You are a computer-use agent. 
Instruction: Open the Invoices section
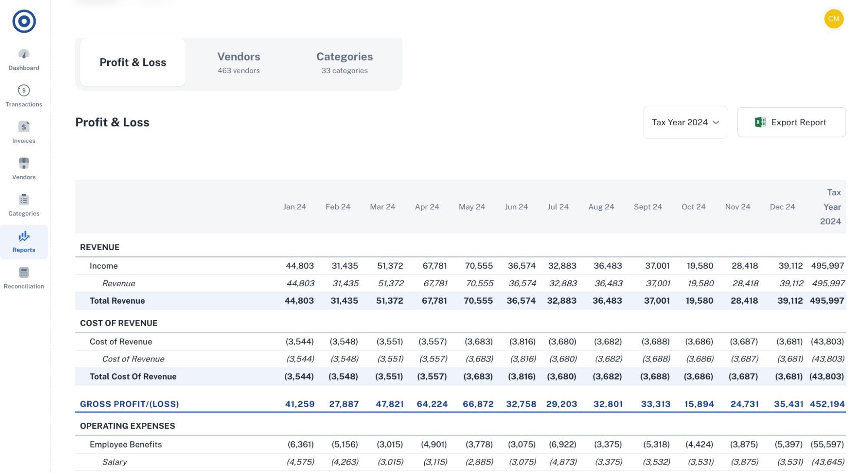[24, 133]
